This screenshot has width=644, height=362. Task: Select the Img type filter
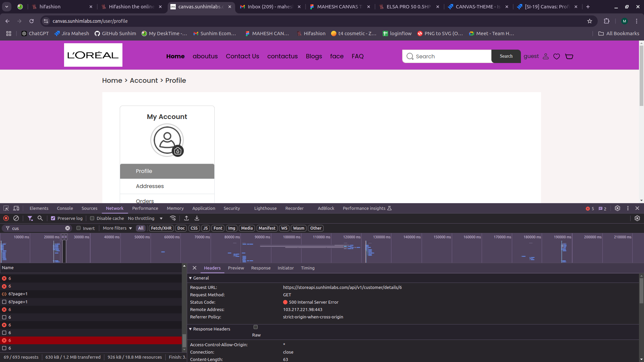click(232, 228)
